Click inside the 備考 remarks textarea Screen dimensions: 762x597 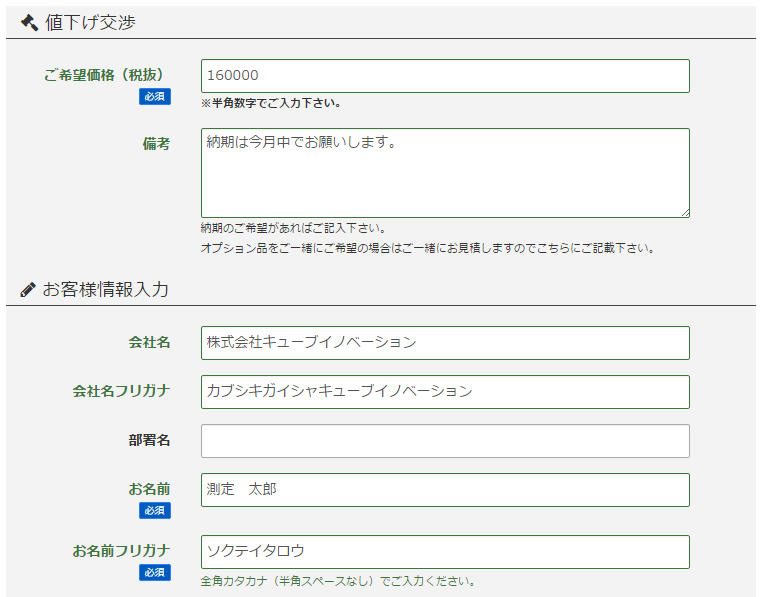point(445,173)
